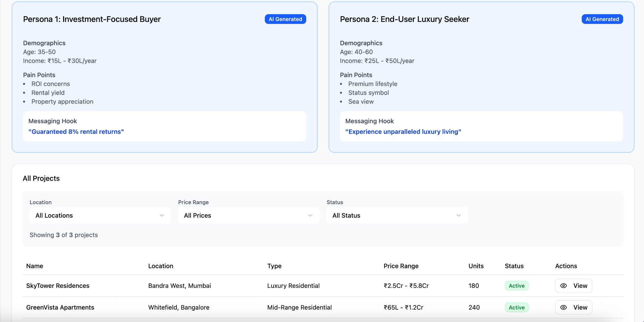Screen dimensions: 644x322
Task: Click AI Generated badge on Persona 2
Action: (x=602, y=19)
